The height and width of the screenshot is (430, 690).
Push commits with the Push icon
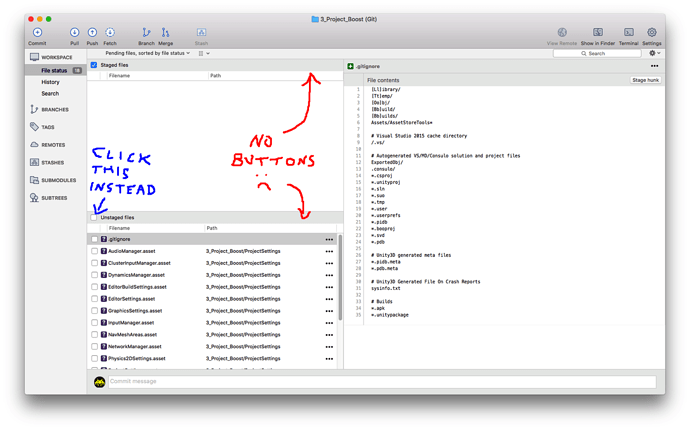click(x=92, y=33)
